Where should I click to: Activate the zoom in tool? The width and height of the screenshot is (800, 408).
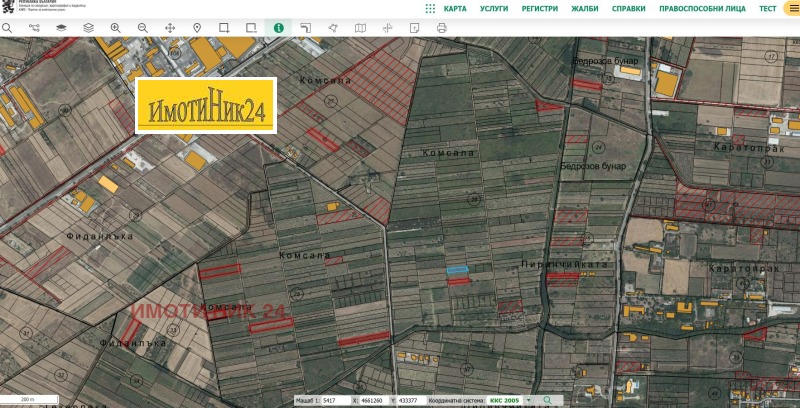pos(116,28)
